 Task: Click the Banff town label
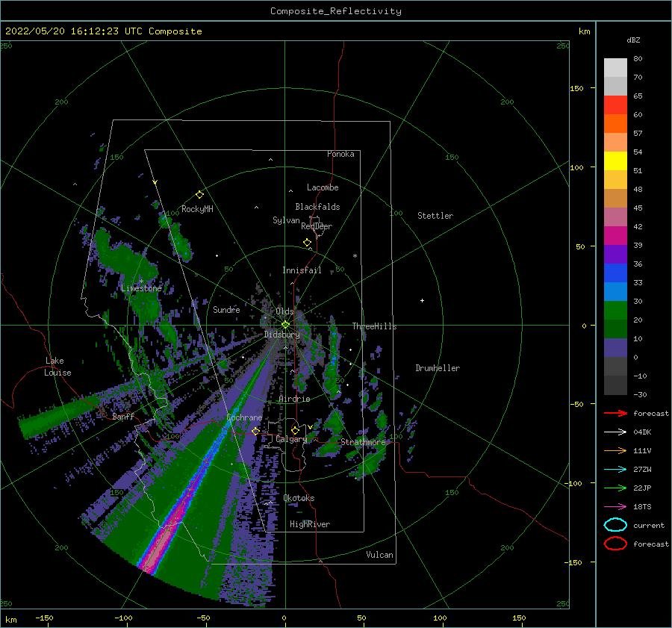click(x=123, y=416)
